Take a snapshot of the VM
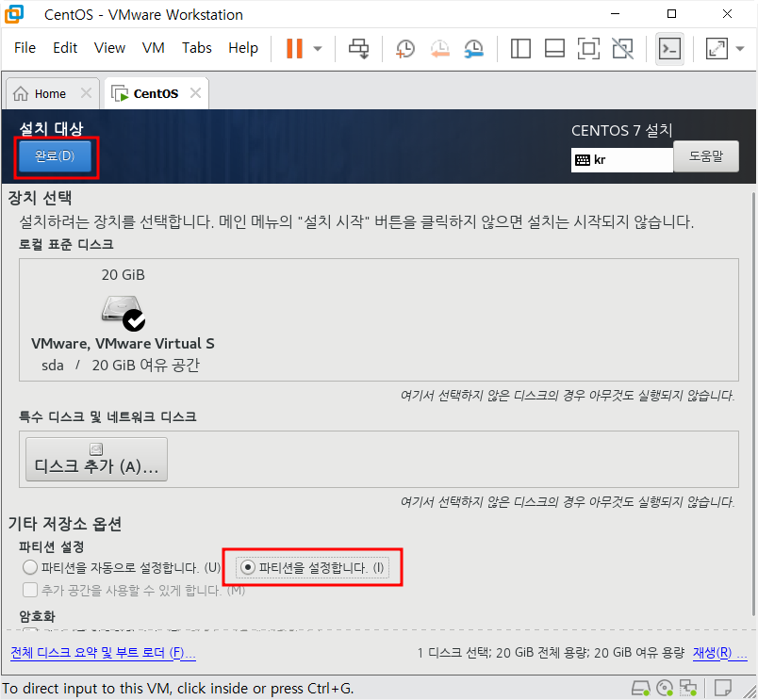 tap(405, 48)
